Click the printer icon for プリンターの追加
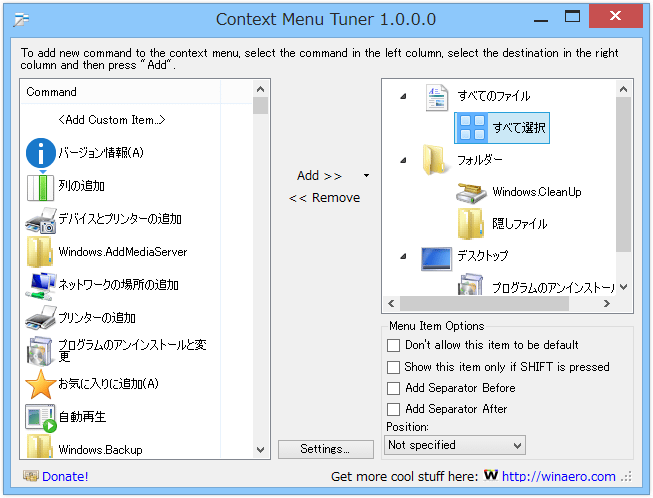The width and height of the screenshot is (653, 498). (40, 318)
